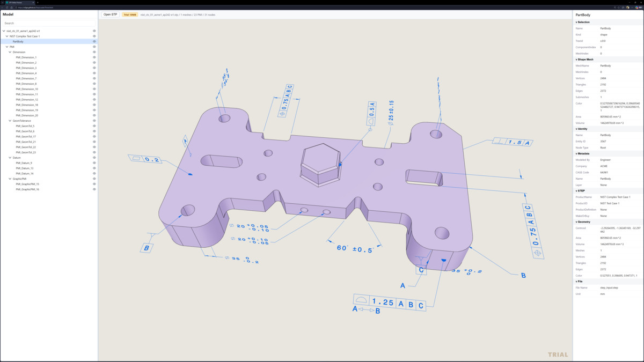The width and height of the screenshot is (644, 362).
Task: Open browser profile avatar icon
Action: 627,8
